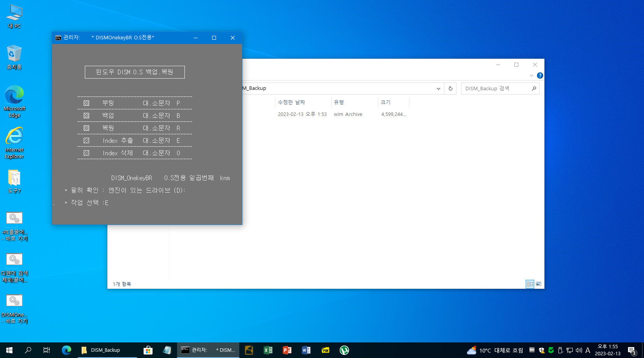Image resolution: width=644 pixels, height=358 pixels.
Task: Expand the Explorer address bar history dropdown
Action: [439, 89]
